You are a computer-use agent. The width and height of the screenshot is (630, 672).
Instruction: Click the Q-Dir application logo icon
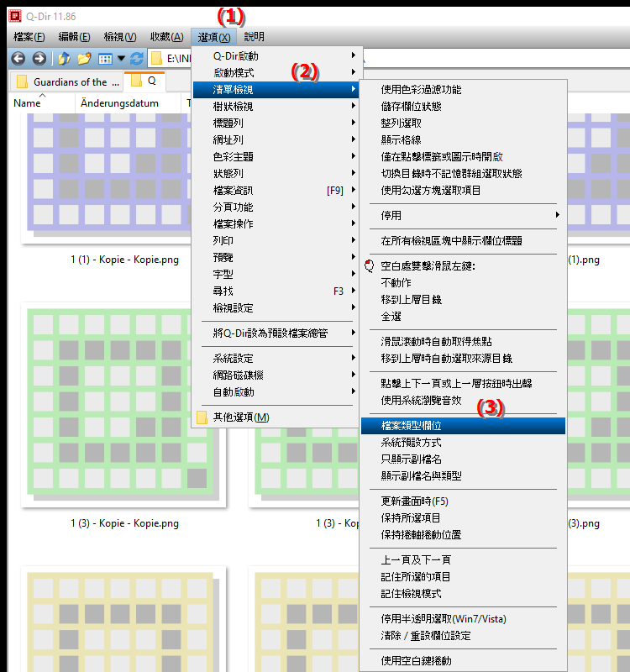[x=15, y=16]
